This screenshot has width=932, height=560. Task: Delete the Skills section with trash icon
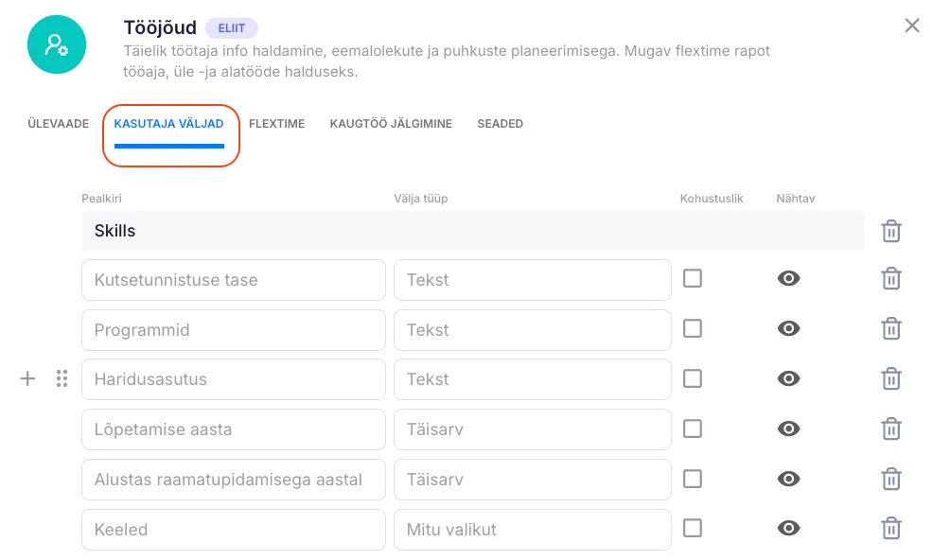click(890, 232)
